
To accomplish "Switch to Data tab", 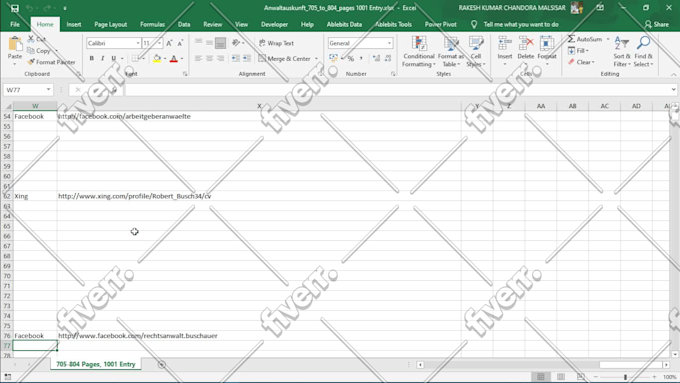I will point(184,24).
